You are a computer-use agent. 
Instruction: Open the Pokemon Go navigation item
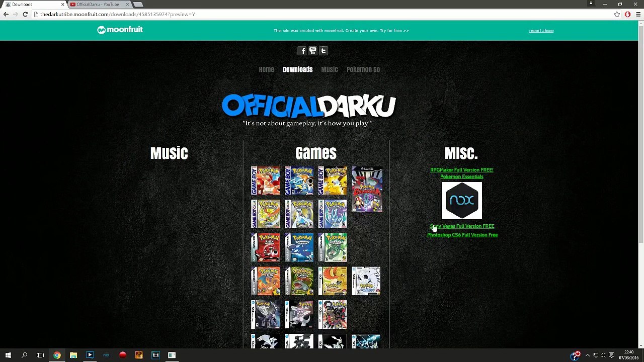(x=363, y=69)
